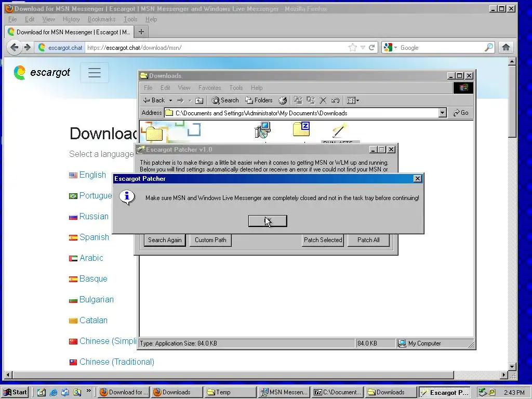Image resolution: width=532 pixels, height=399 pixels.
Task: Go up one folder in Downloads window
Action: point(199,100)
